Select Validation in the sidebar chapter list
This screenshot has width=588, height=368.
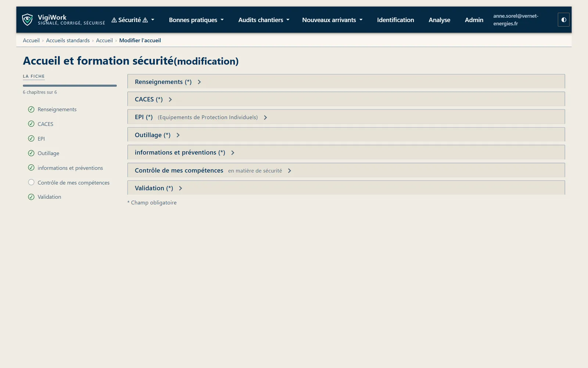tap(49, 197)
